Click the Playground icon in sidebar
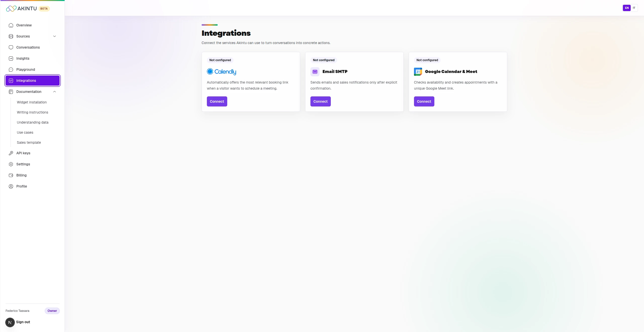This screenshot has height=332, width=644. [11, 69]
